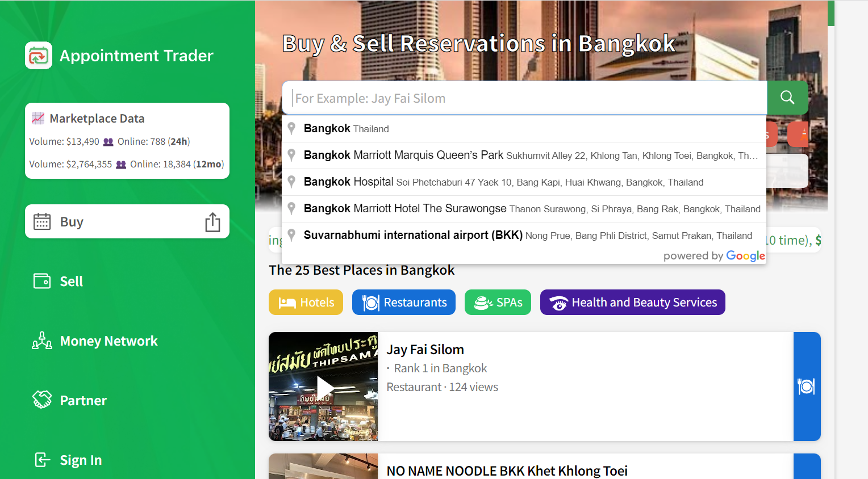Play the Jay Fai Silom video thumbnail
The height and width of the screenshot is (479, 868).
[324, 387]
